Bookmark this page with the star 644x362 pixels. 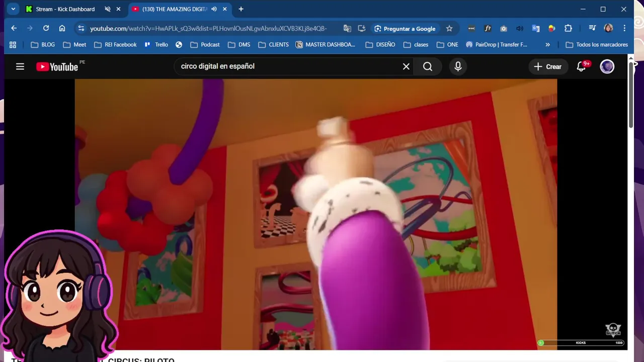click(449, 28)
